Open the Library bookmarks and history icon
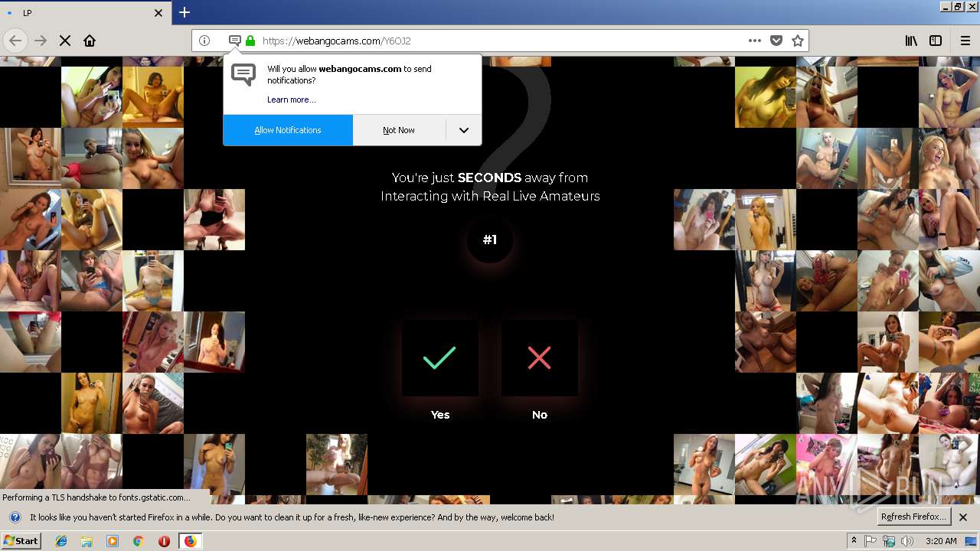 pos(911,41)
